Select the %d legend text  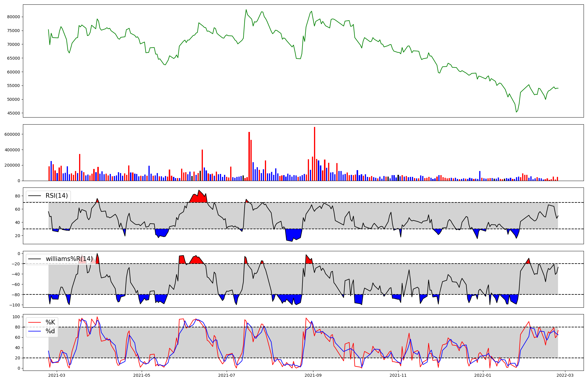tap(50, 331)
